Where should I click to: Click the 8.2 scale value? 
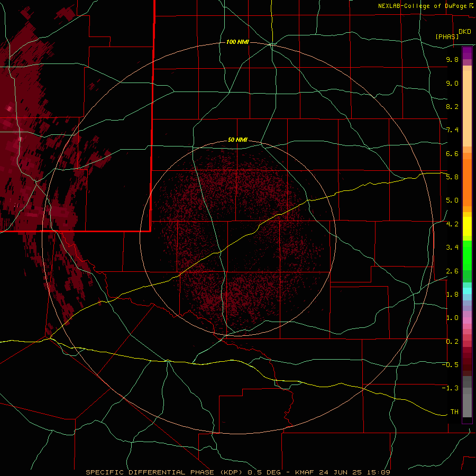pyautogui.click(x=452, y=106)
